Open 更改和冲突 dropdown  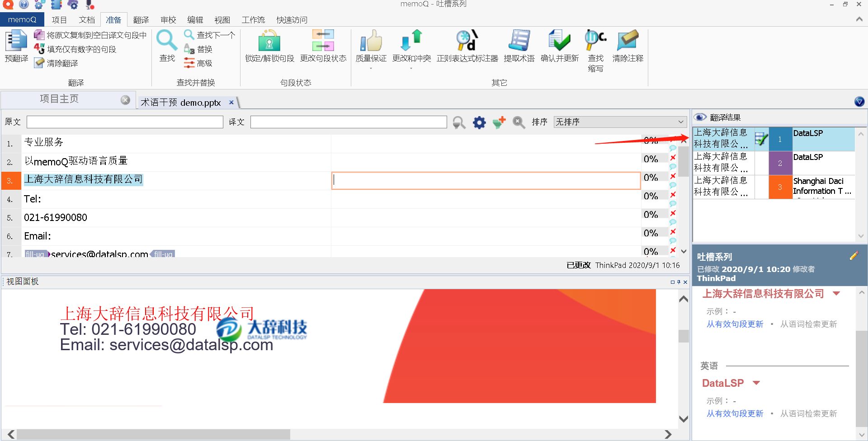411,68
